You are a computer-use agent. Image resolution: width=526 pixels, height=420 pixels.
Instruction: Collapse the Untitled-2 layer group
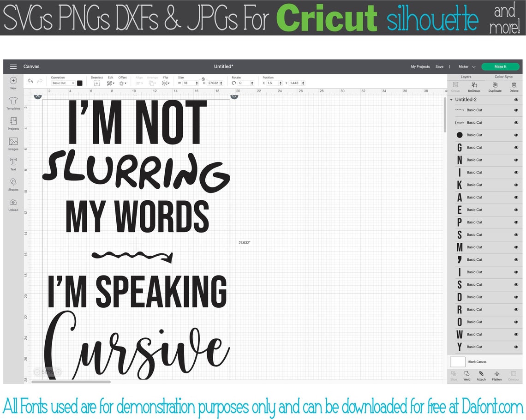point(451,99)
